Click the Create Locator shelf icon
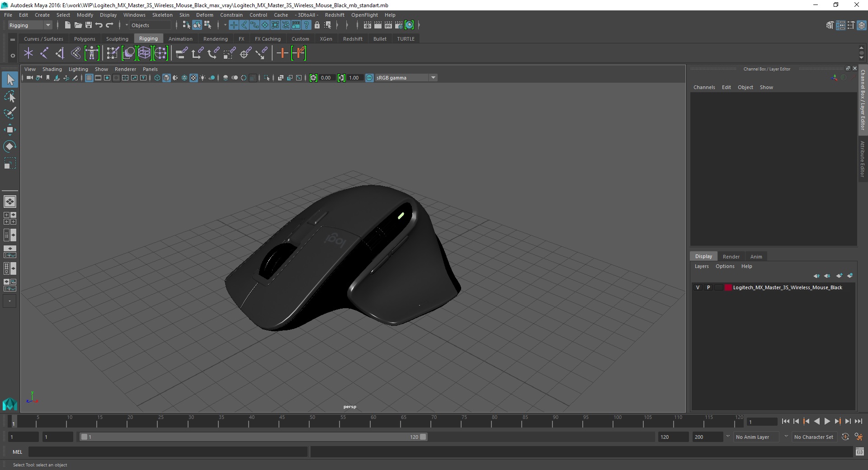The width and height of the screenshot is (868, 470). point(28,53)
